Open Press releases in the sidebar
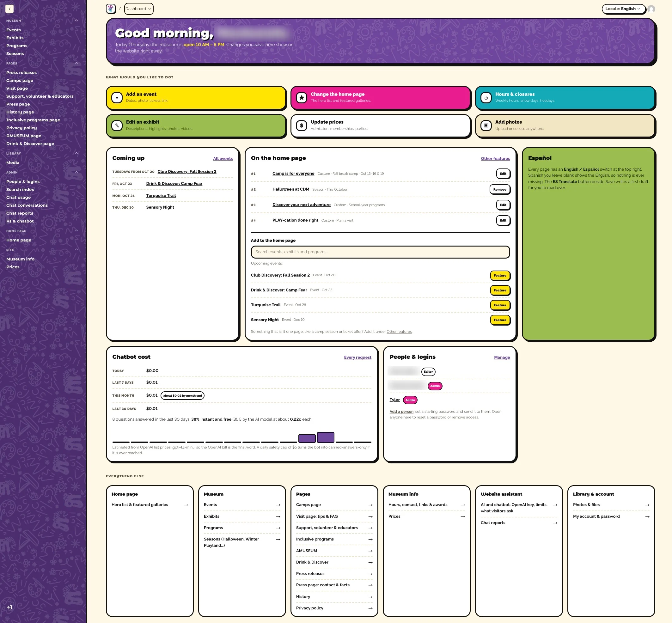The height and width of the screenshot is (623, 672). (x=21, y=72)
